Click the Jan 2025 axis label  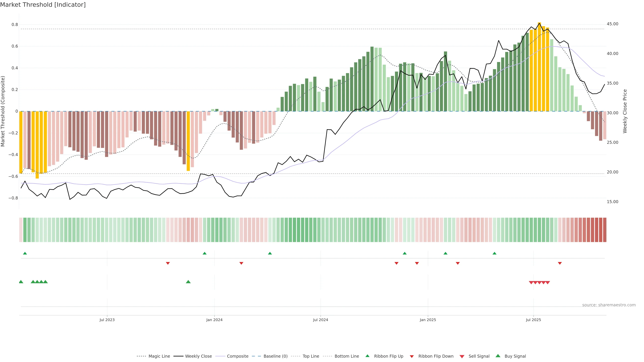click(x=428, y=320)
